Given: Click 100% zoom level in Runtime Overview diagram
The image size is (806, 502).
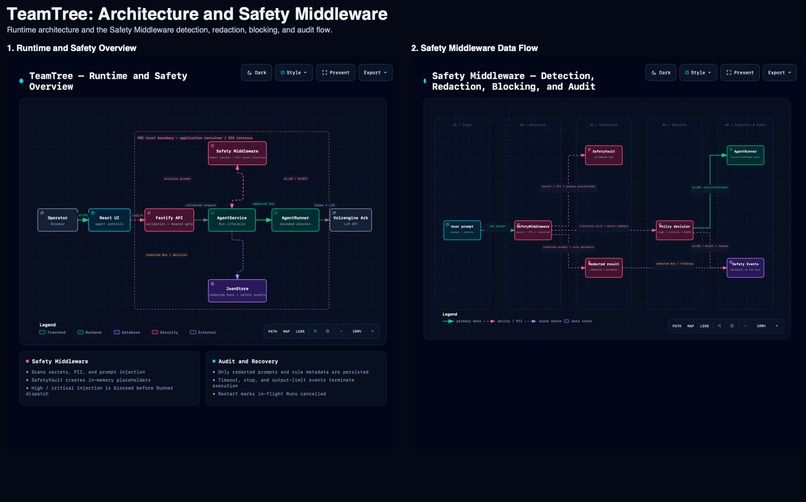Looking at the screenshot, I should click(357, 331).
